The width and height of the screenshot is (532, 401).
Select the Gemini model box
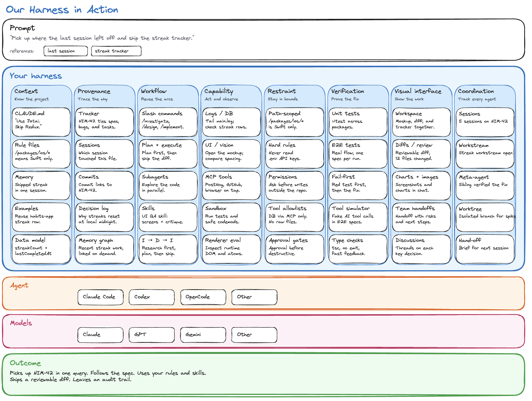click(203, 335)
